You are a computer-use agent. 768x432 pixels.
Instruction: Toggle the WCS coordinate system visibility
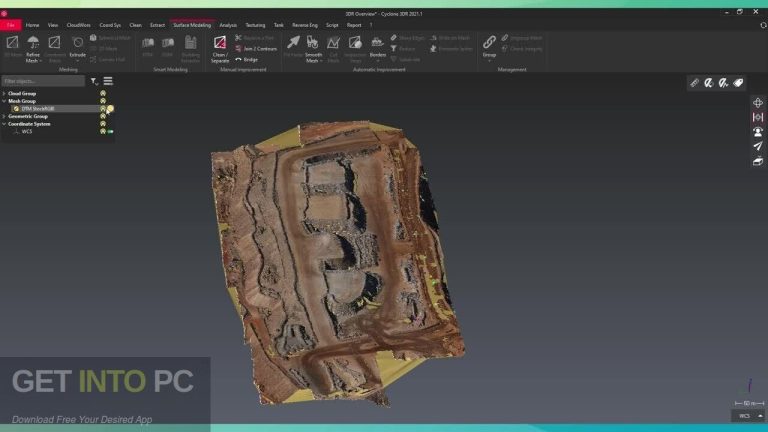[102, 131]
